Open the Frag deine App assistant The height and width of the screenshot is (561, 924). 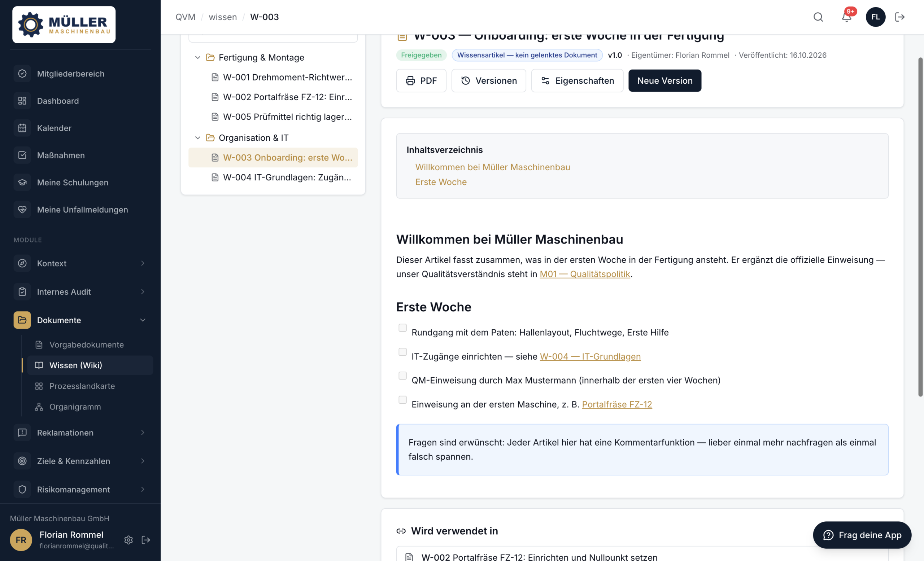tap(862, 535)
